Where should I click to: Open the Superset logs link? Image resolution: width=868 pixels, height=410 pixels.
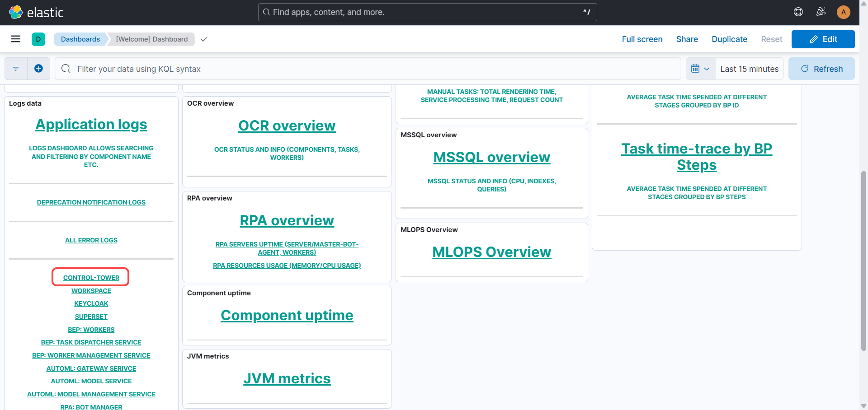tap(91, 317)
